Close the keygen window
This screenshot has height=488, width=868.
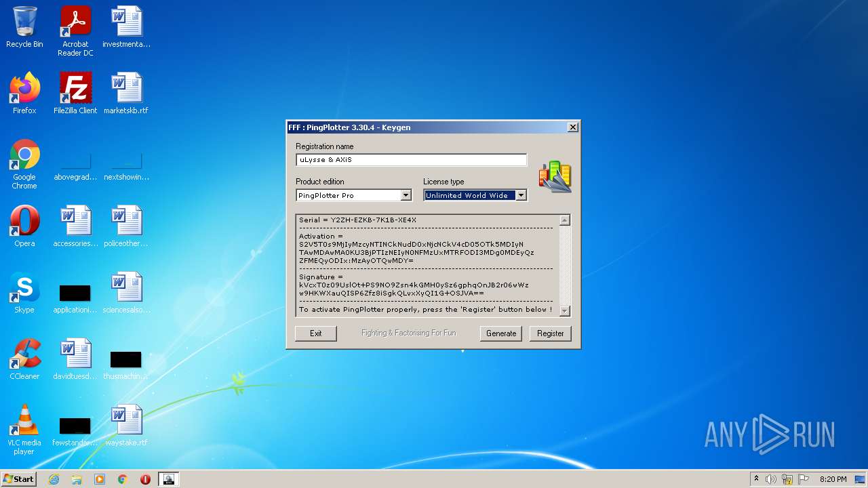(x=573, y=127)
